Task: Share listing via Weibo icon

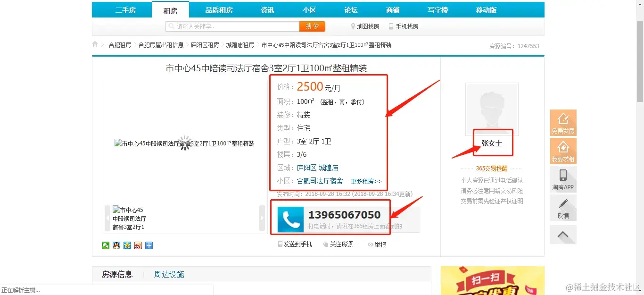Action: [138, 245]
